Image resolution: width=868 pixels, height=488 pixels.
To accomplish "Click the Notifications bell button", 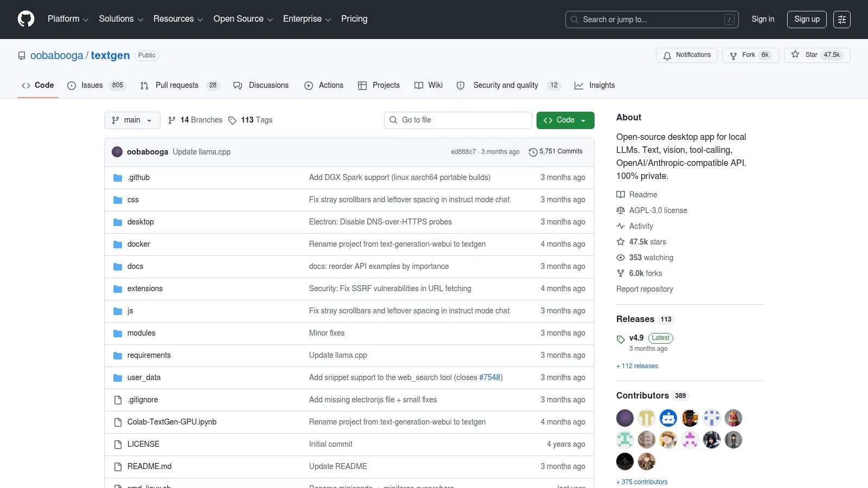I will click(687, 55).
